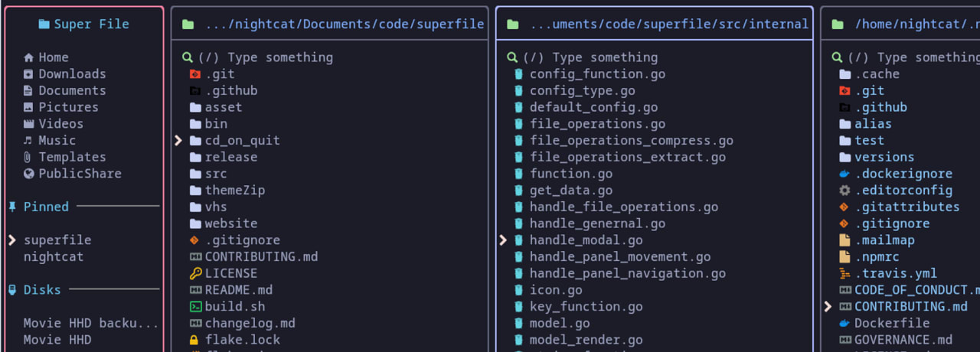Image resolution: width=980 pixels, height=352 pixels.
Task: Click the .editorconfig gear icon
Action: [844, 191]
